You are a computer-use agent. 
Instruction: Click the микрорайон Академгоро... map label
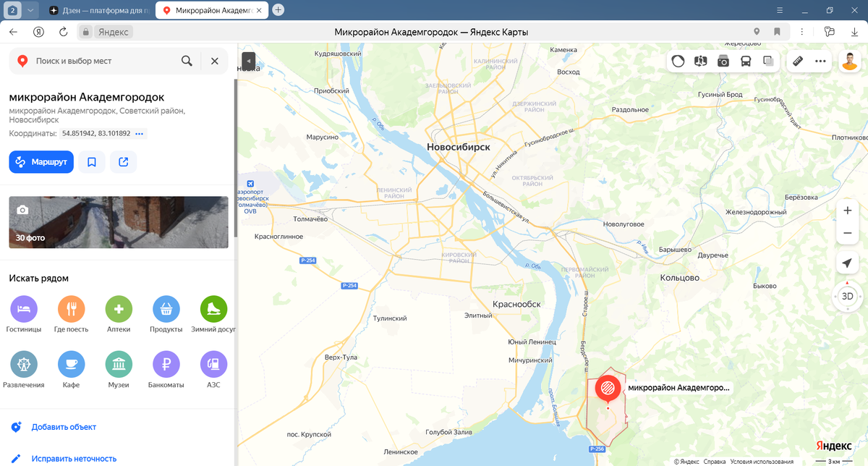[678, 388]
